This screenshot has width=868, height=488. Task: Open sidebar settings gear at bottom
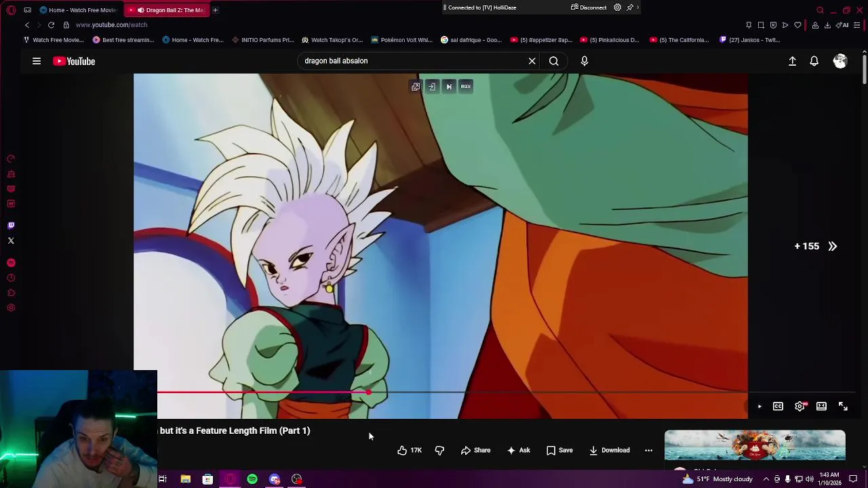(x=11, y=308)
